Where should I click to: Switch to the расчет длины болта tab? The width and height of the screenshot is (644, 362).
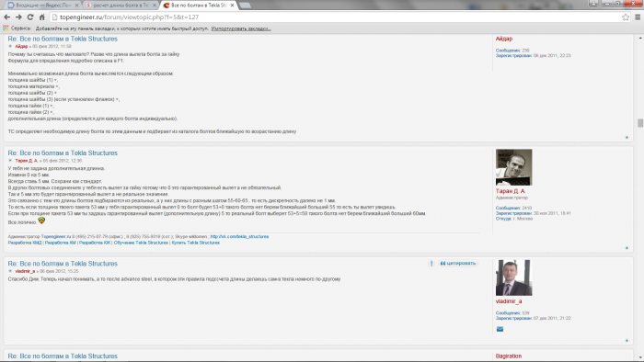point(121,6)
